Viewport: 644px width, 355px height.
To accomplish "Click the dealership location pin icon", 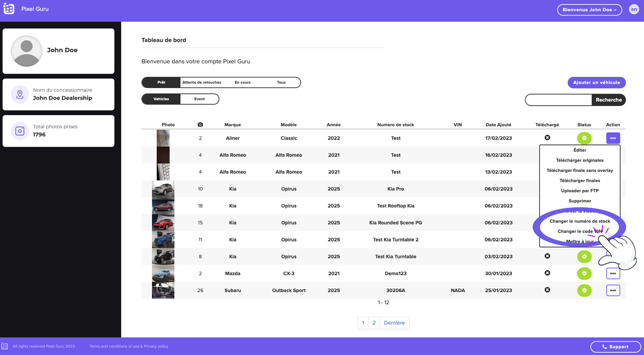I will coord(20,94).
